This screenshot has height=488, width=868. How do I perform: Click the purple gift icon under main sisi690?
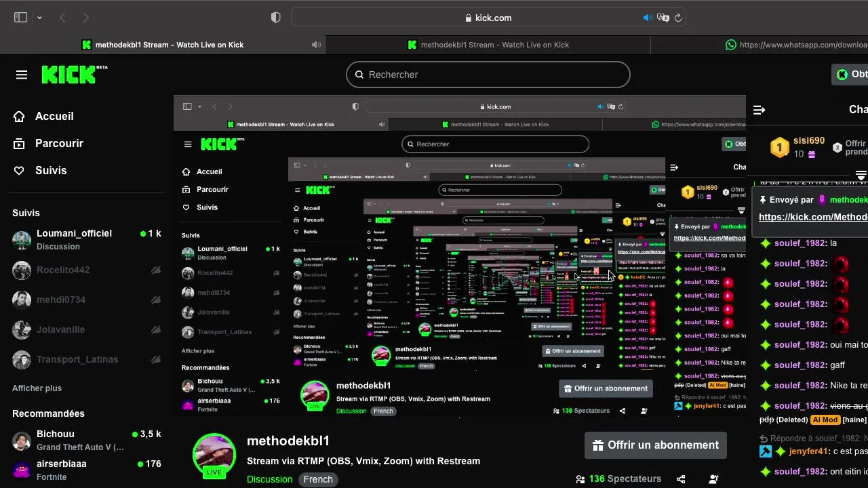click(x=812, y=155)
